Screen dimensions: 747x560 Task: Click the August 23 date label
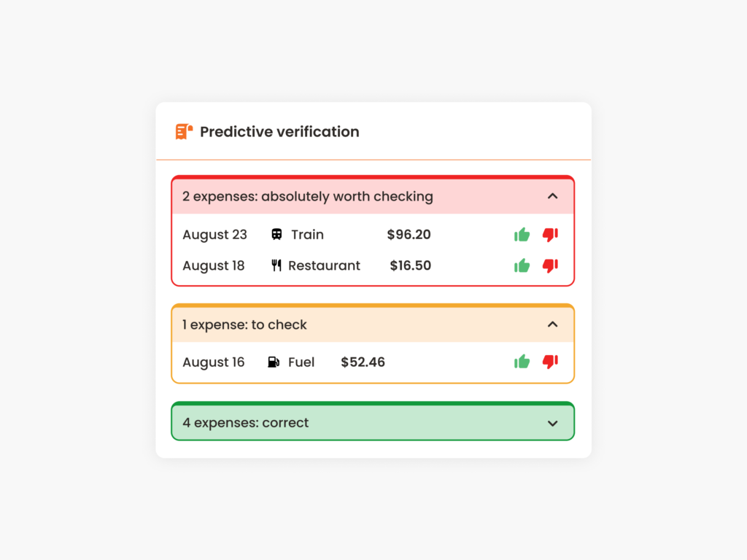[x=214, y=234]
